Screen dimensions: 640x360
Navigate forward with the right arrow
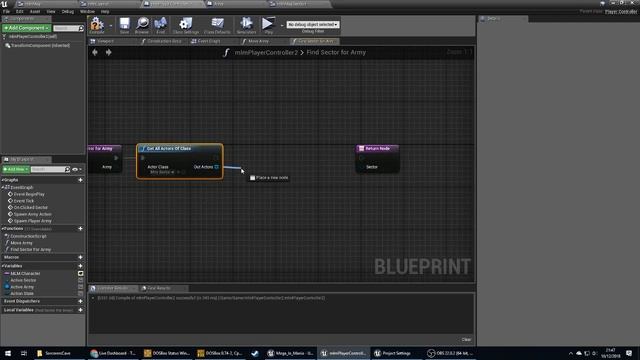click(109, 52)
